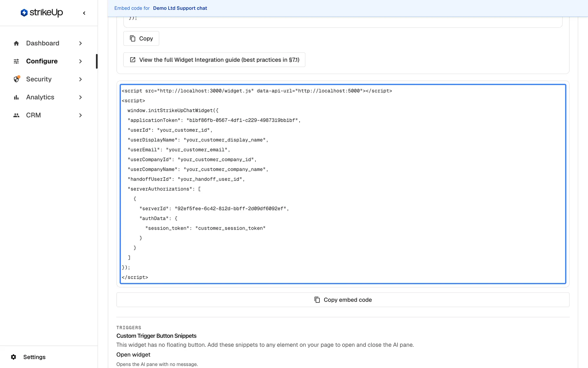The height and width of the screenshot is (368, 588).
Task: Click the strikeUp logo
Action: (x=41, y=13)
